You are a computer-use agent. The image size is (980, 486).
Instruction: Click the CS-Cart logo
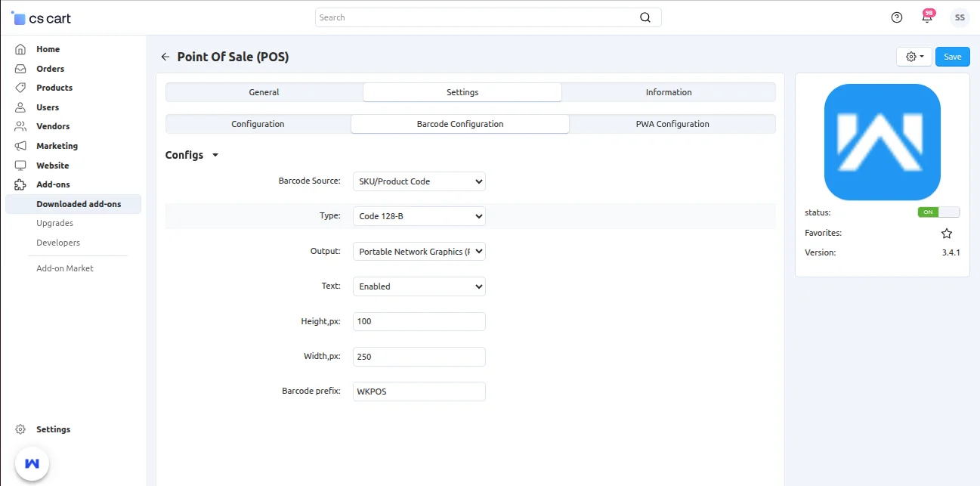point(41,17)
